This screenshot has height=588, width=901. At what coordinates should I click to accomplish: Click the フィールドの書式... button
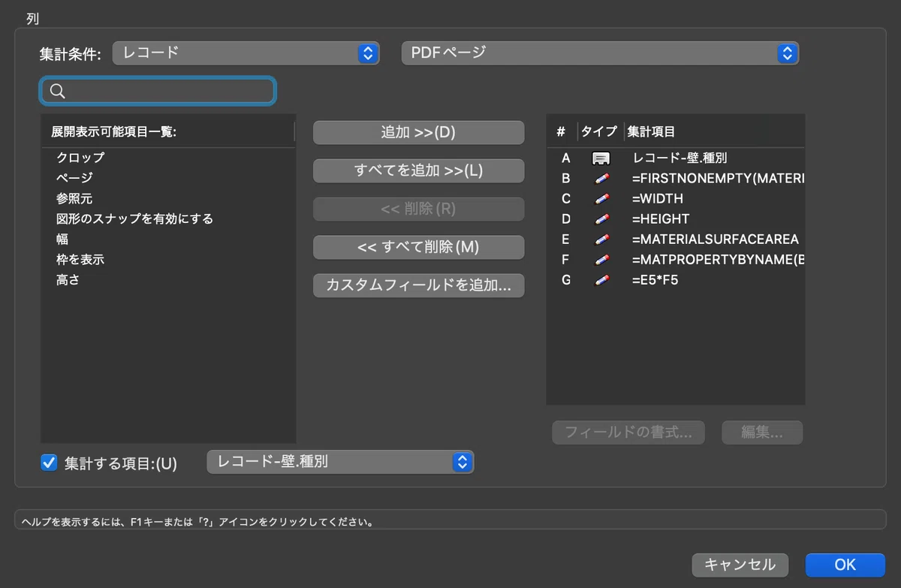click(x=628, y=433)
